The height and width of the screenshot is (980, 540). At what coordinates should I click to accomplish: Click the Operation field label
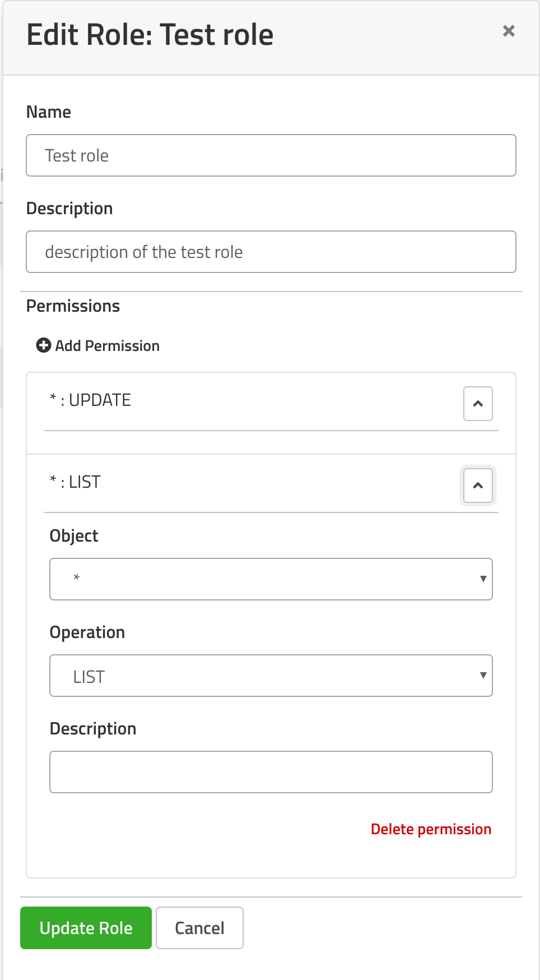pos(87,632)
